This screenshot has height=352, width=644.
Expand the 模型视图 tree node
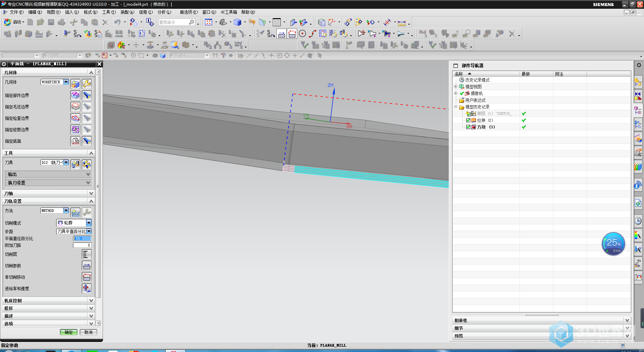(455, 87)
